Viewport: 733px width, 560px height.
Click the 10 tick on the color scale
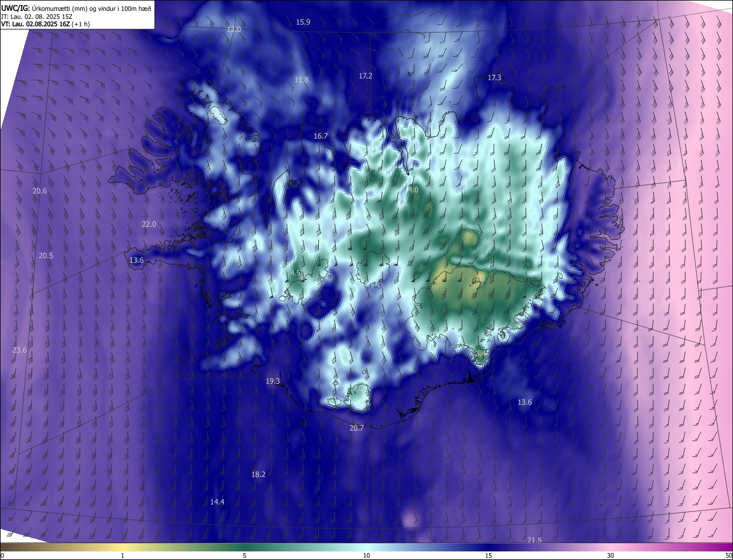(366, 555)
